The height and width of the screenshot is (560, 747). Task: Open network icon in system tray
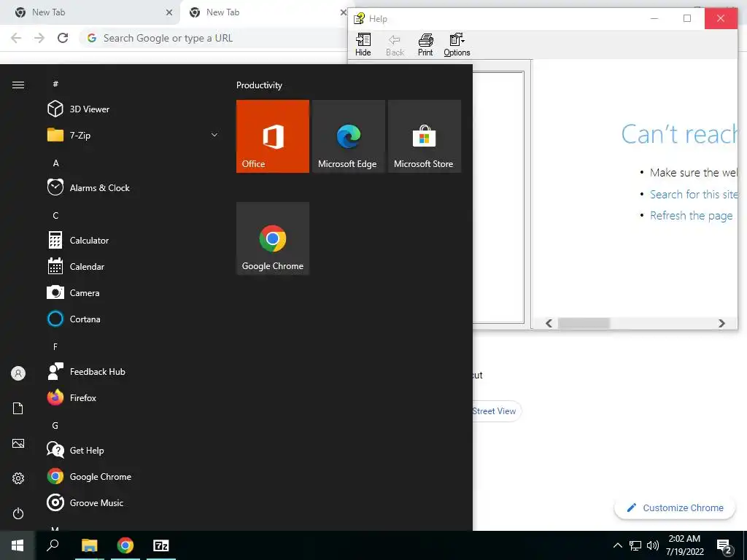pyautogui.click(x=635, y=545)
